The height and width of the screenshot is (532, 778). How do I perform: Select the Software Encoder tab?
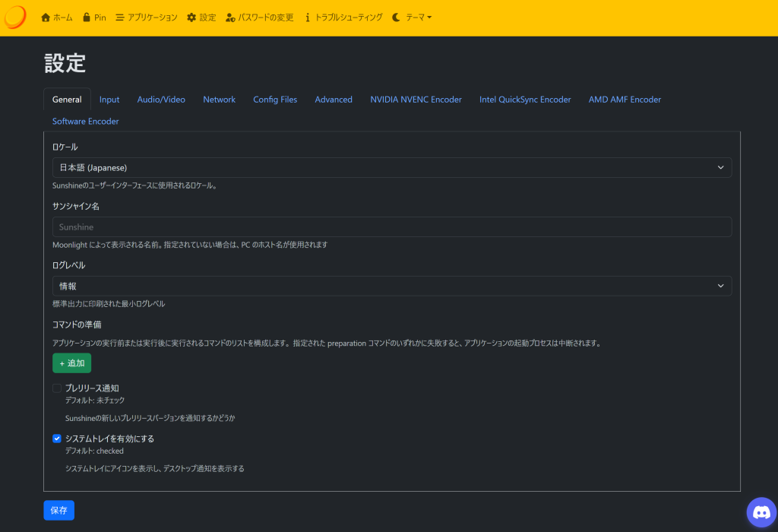click(85, 122)
